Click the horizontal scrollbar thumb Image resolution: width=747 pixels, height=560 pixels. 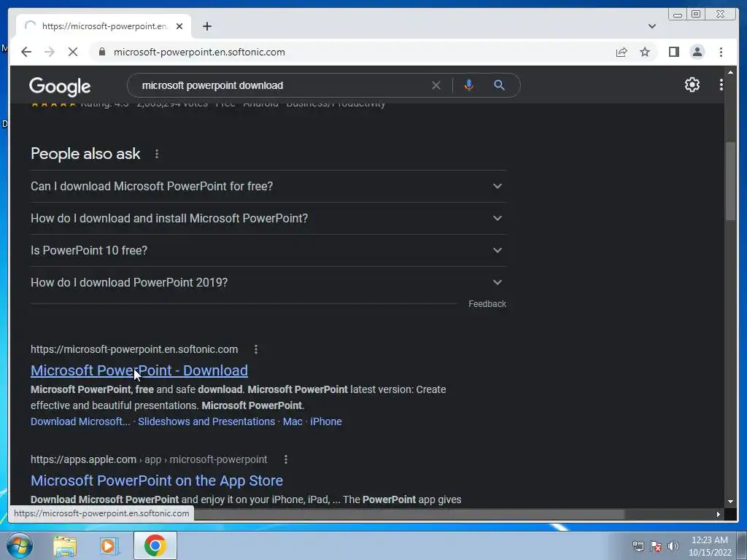click(x=410, y=514)
